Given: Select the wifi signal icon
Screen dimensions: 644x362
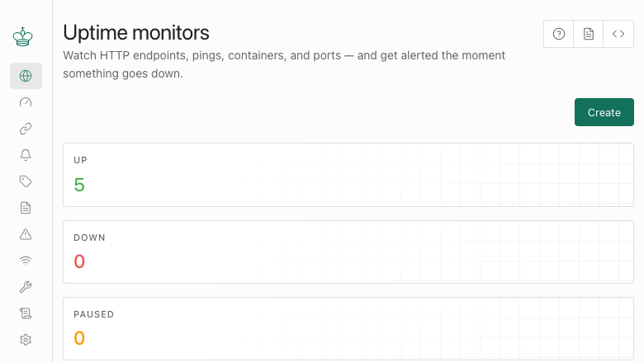Looking at the screenshot, I should 26,261.
